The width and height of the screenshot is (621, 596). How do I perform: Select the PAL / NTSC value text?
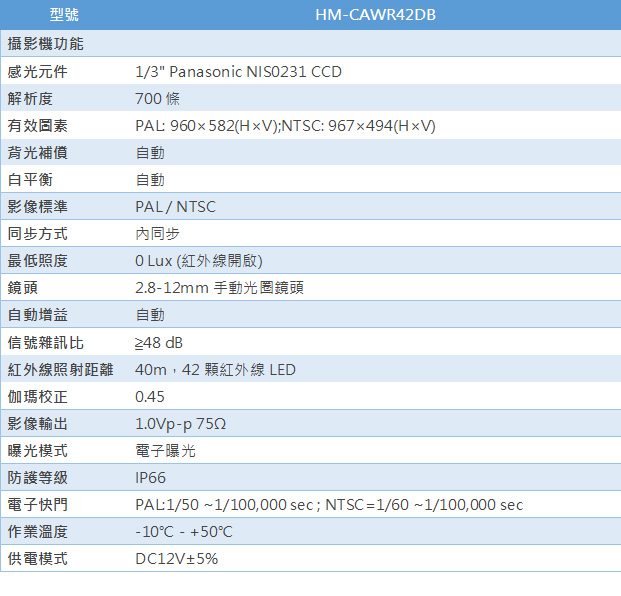click(175, 207)
